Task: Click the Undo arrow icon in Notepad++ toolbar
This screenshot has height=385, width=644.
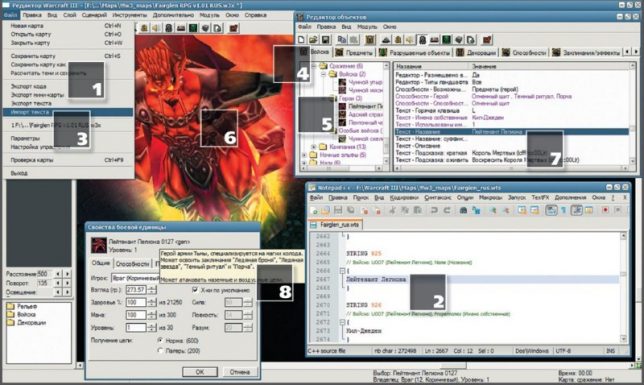Action: coord(434,210)
